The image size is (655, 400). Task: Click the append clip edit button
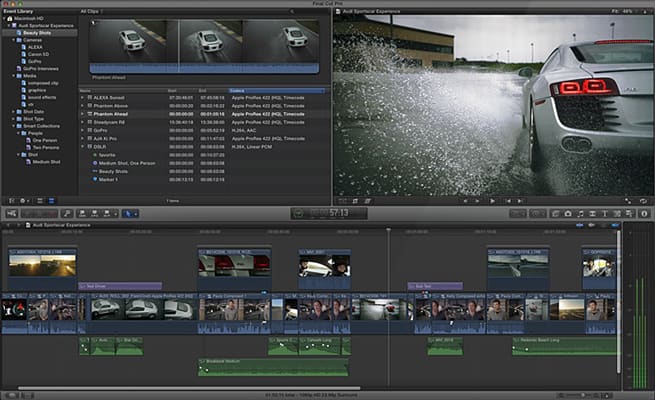coord(107,213)
